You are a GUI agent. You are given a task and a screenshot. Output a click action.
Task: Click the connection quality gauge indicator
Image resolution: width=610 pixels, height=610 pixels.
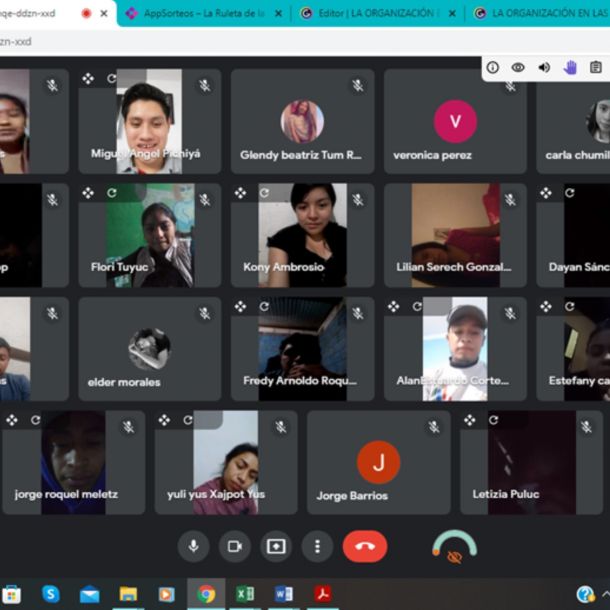(454, 547)
